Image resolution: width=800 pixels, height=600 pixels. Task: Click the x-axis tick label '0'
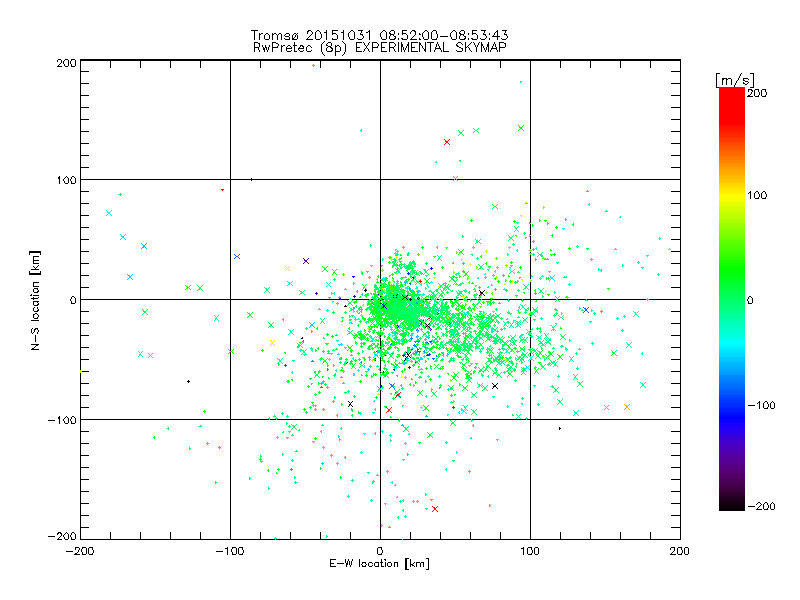tap(380, 551)
